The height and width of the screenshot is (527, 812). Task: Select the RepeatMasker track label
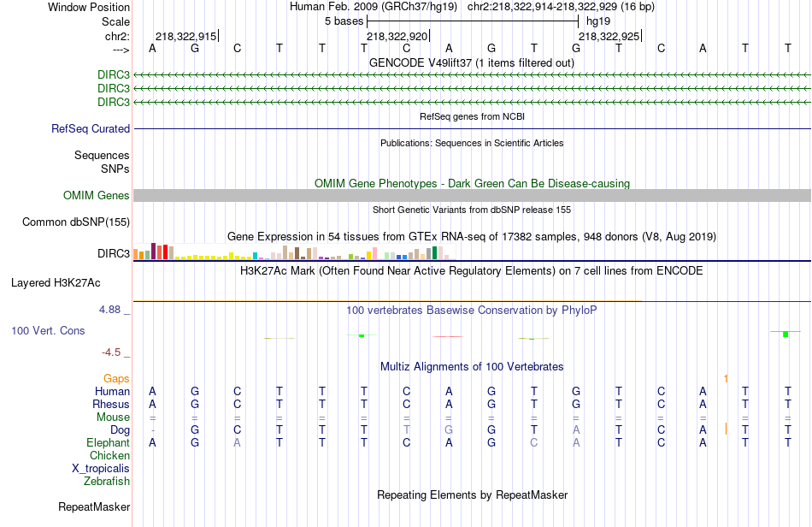94,506
